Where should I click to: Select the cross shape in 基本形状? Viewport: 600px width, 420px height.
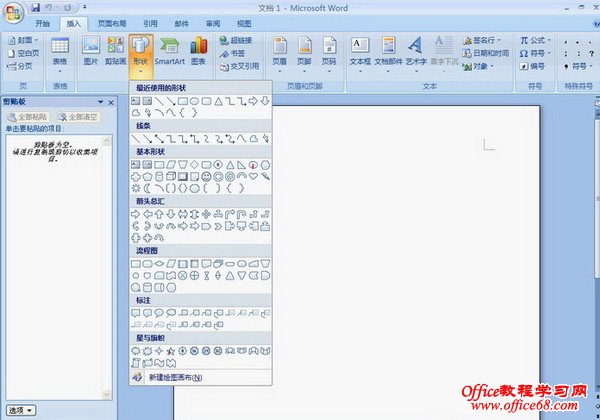(x=136, y=177)
